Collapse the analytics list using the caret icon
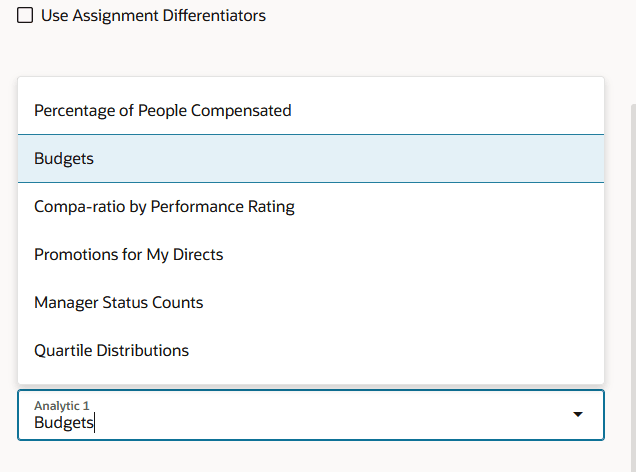Image resolution: width=636 pixels, height=472 pixels. (x=577, y=415)
